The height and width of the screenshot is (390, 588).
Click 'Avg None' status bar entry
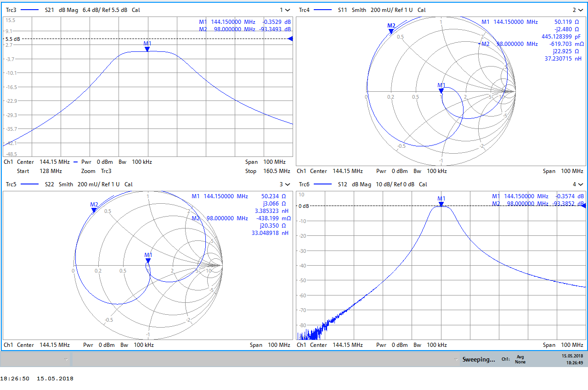pos(520,359)
